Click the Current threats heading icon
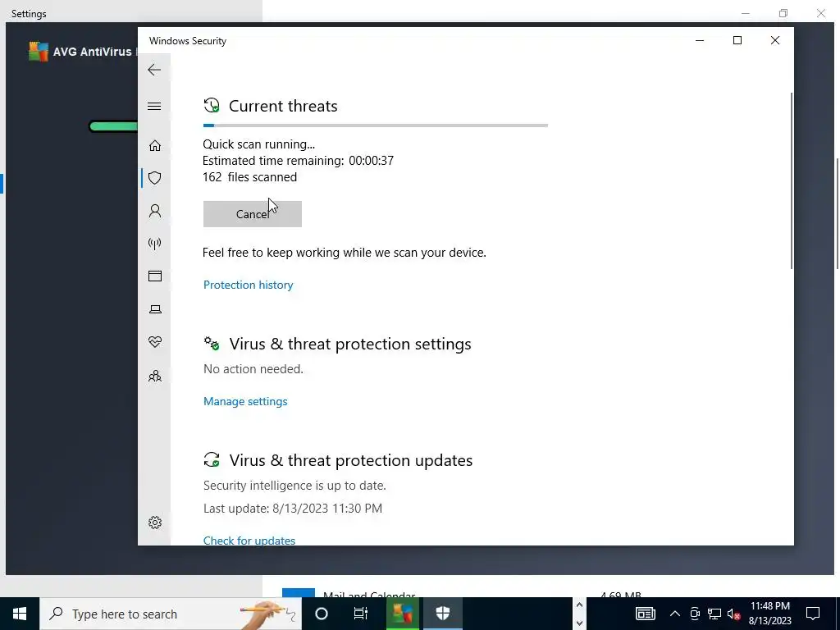The image size is (840, 630). 212,106
